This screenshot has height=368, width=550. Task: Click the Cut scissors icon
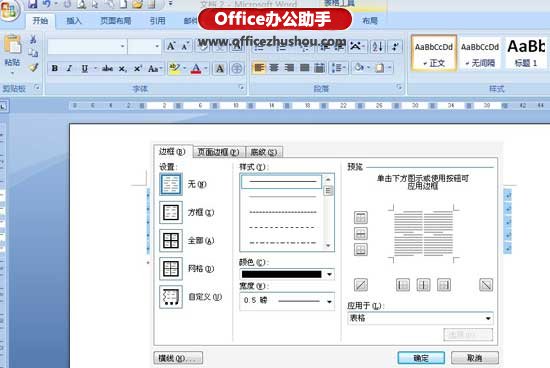[33, 40]
